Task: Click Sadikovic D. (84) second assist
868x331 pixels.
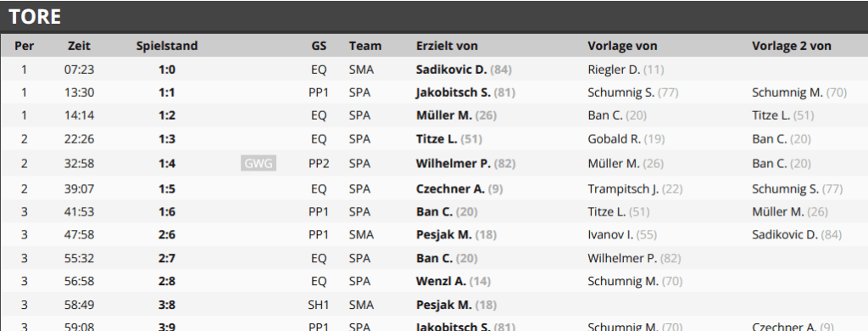Action: click(x=797, y=234)
